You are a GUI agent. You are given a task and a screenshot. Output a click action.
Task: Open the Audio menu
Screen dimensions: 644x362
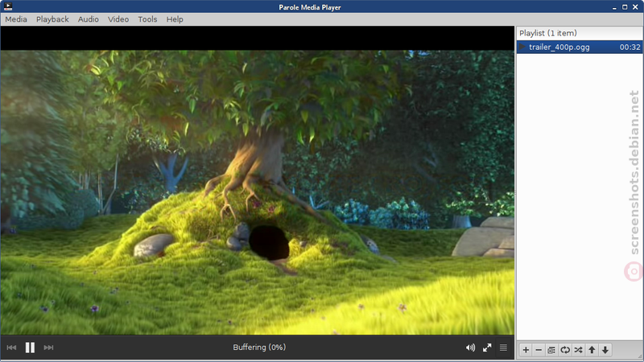point(89,19)
